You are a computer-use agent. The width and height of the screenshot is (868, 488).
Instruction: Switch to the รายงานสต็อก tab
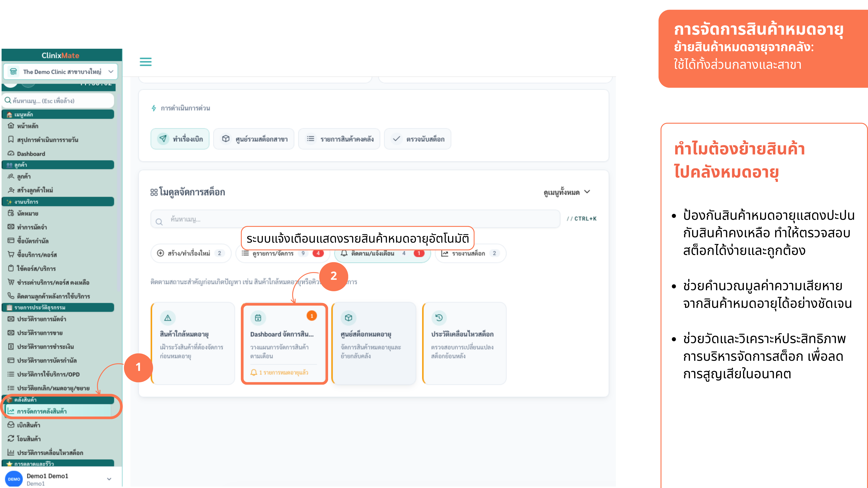coord(470,253)
